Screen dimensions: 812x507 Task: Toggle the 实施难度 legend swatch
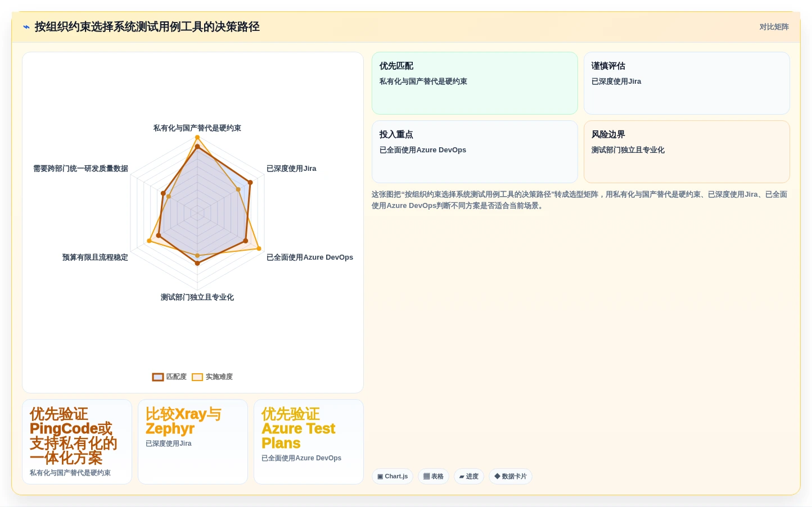pos(197,377)
